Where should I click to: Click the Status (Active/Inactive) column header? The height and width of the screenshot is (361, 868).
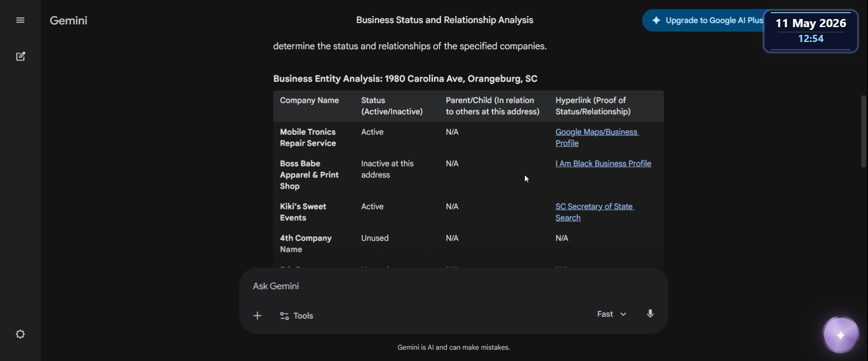(x=392, y=106)
